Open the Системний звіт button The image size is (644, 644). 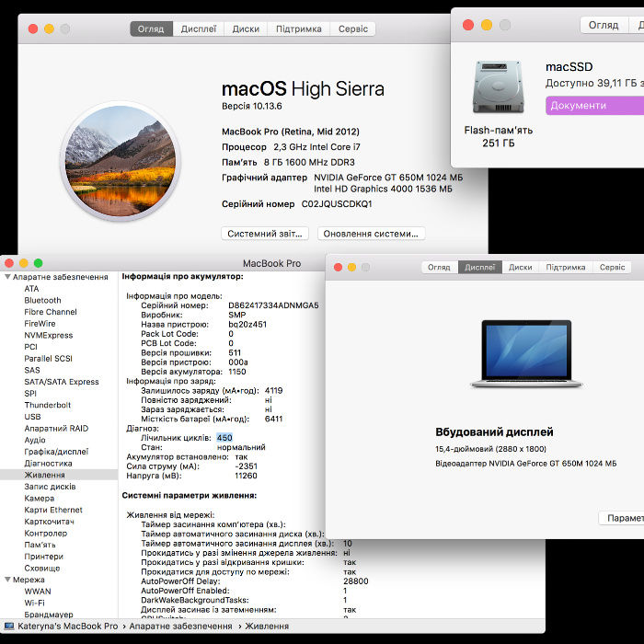click(x=265, y=234)
